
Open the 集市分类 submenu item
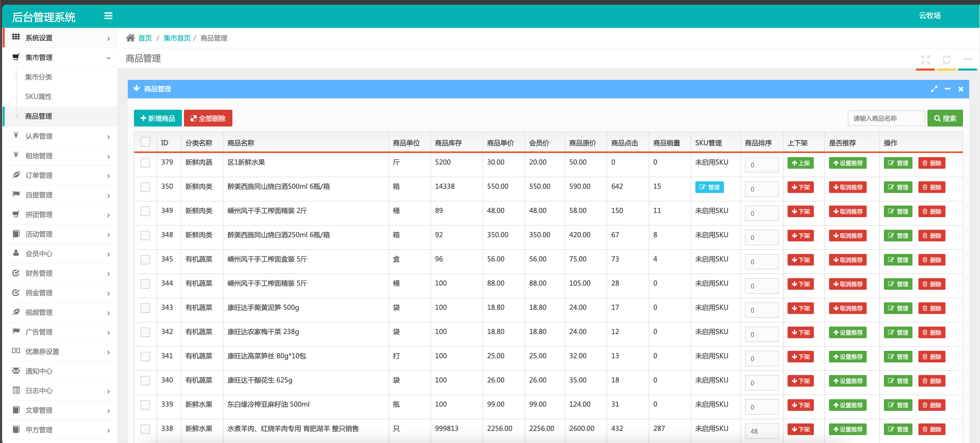click(38, 77)
